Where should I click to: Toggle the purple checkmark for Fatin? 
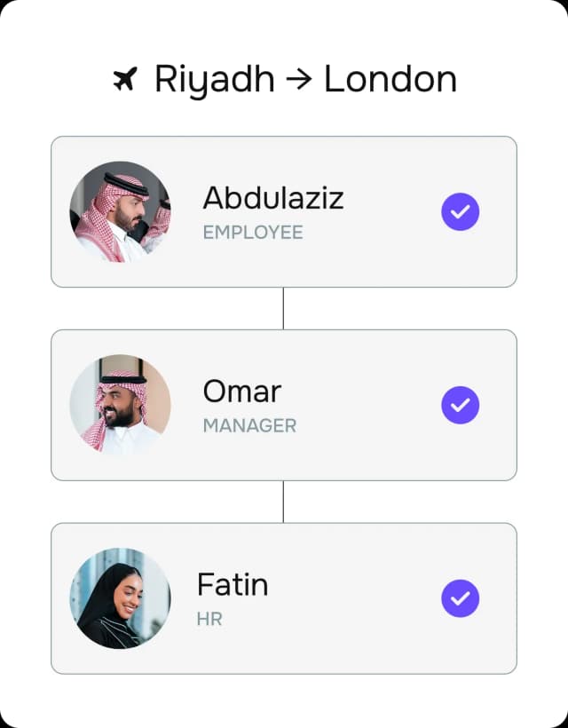460,598
